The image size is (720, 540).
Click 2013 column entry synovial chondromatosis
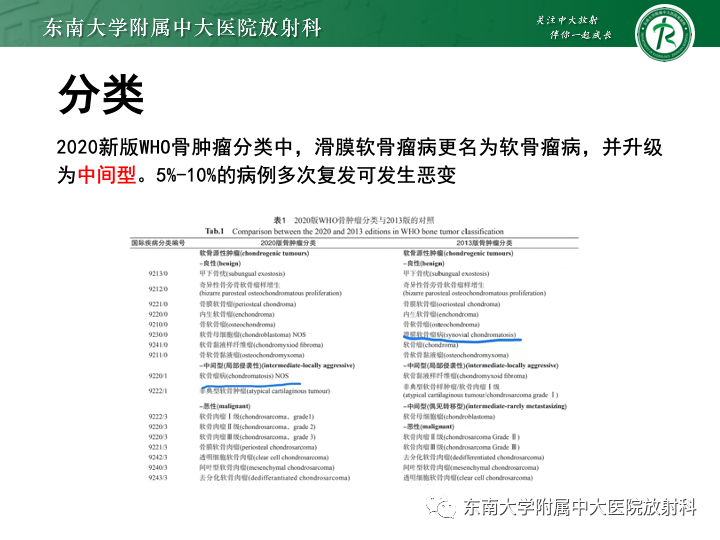click(460, 335)
